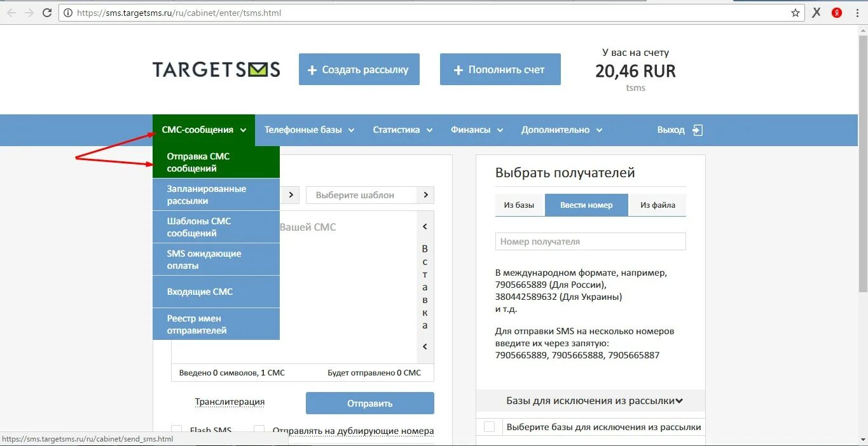
Task: Click the browser address bar URL
Action: [179, 13]
